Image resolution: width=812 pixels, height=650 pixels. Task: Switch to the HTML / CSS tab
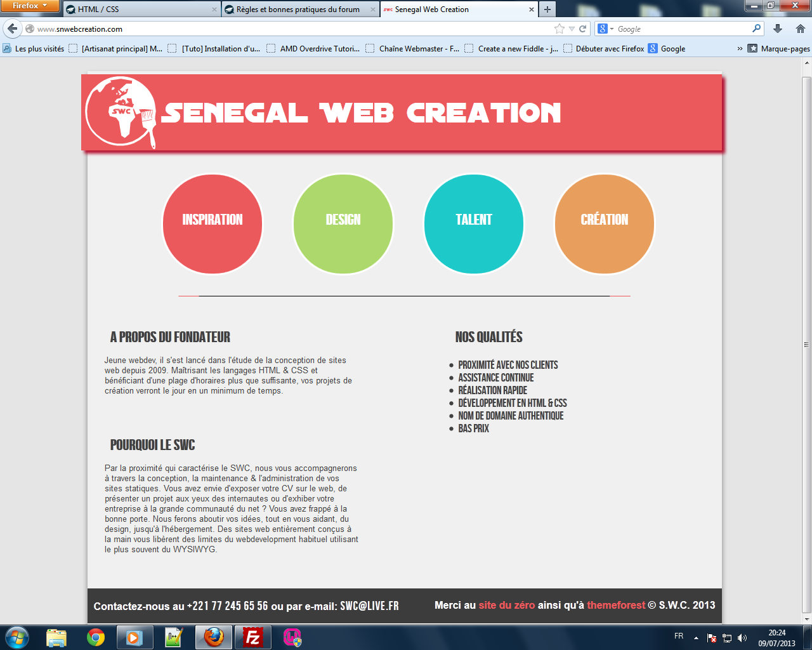141,10
